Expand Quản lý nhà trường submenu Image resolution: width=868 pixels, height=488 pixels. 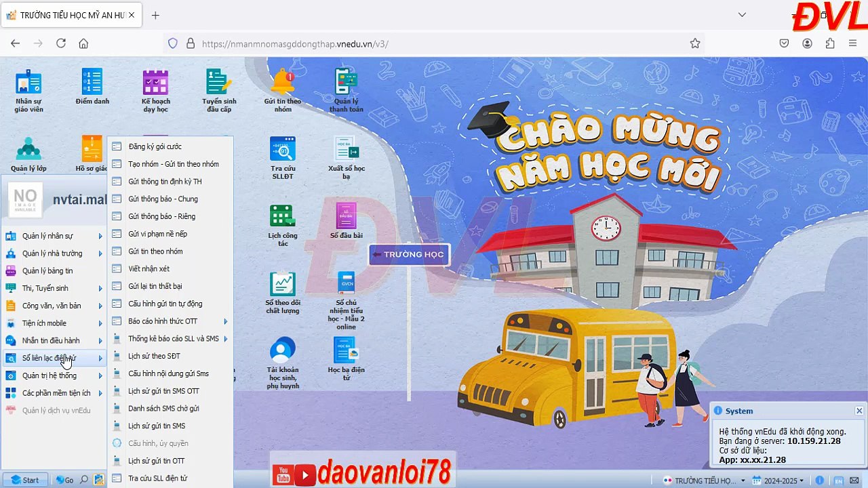54,253
